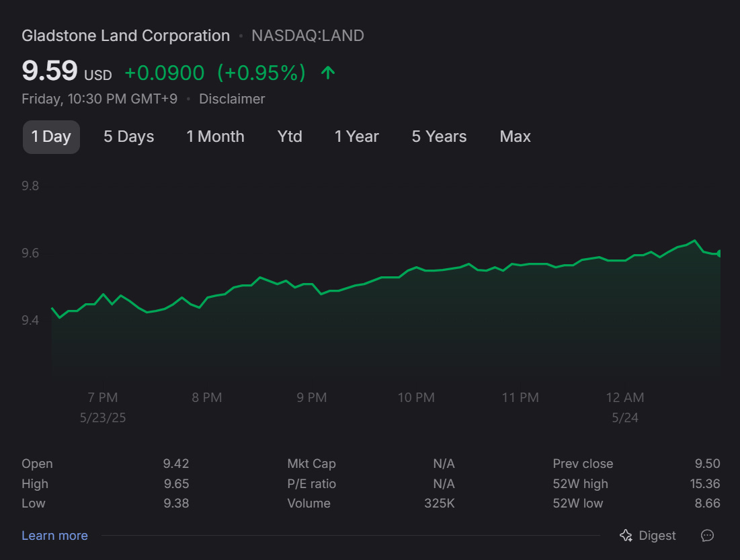740x560 pixels.
Task: Switch to the 1 Month range tab
Action: [x=215, y=137]
